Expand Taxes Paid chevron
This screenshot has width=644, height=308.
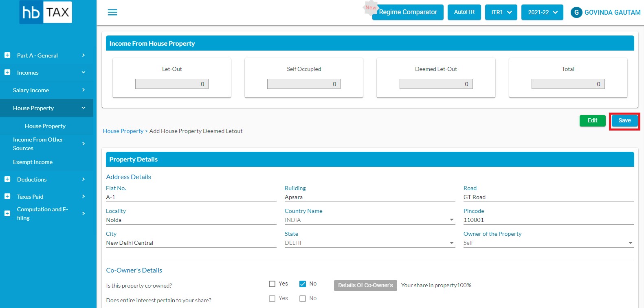tap(84, 196)
